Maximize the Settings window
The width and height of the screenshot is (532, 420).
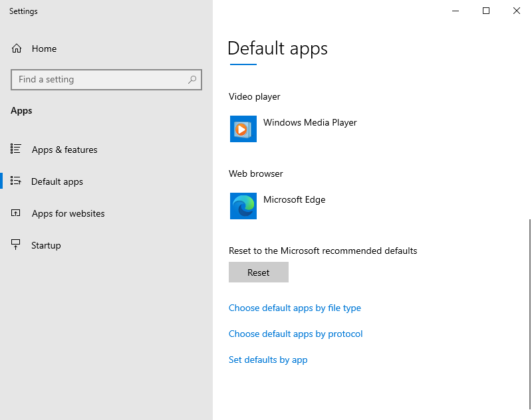click(x=486, y=11)
